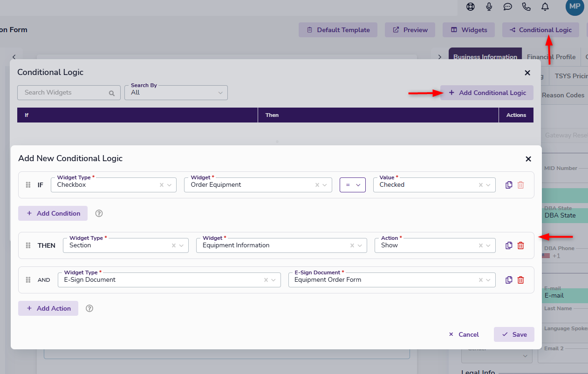The image size is (588, 374).
Task: Open the Search By All dropdown
Action: (x=176, y=93)
